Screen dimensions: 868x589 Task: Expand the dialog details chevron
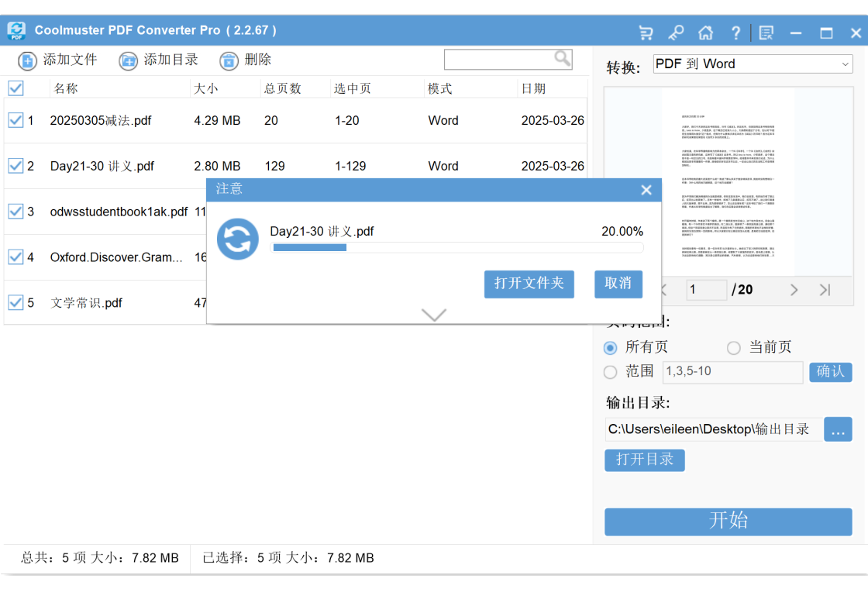[433, 315]
